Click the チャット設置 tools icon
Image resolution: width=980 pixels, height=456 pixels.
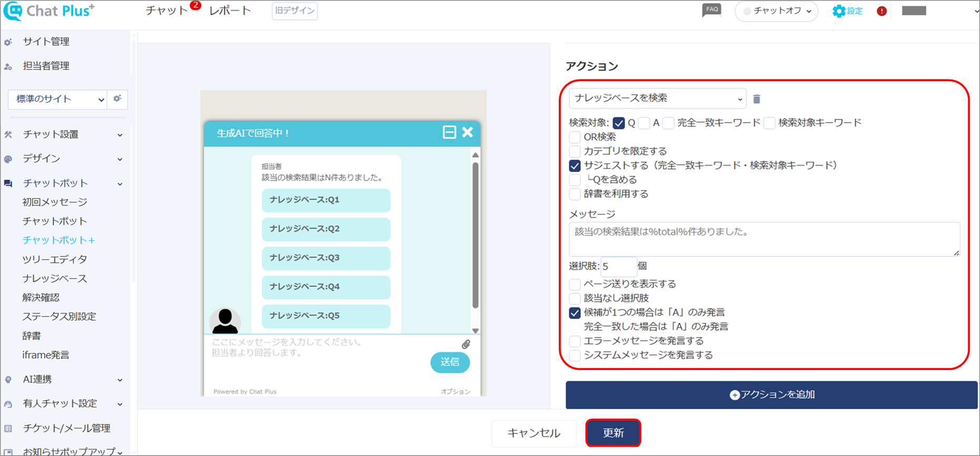click(8, 135)
